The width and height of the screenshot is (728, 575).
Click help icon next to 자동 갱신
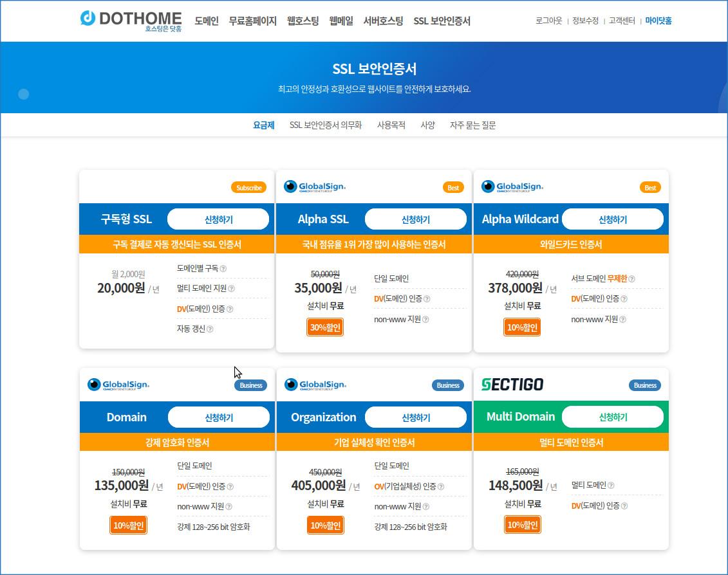(x=210, y=329)
